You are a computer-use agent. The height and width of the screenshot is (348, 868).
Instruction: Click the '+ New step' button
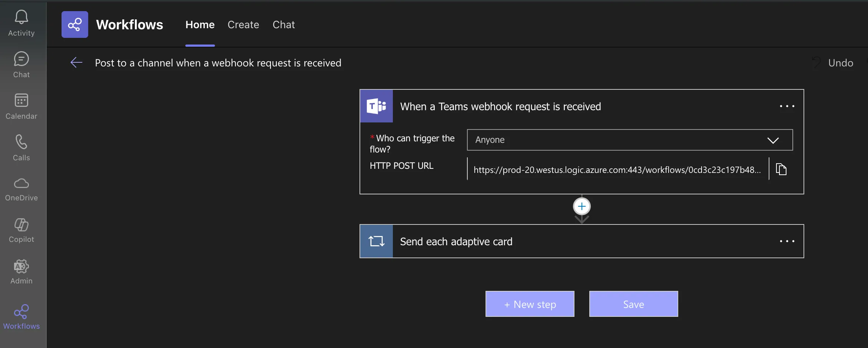point(530,304)
